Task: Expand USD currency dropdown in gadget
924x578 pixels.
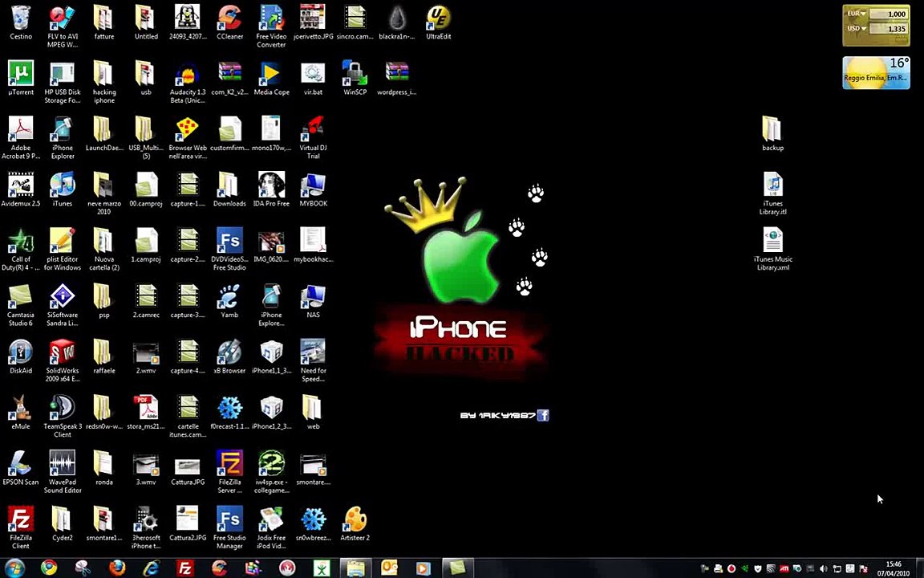Action: pos(857,28)
